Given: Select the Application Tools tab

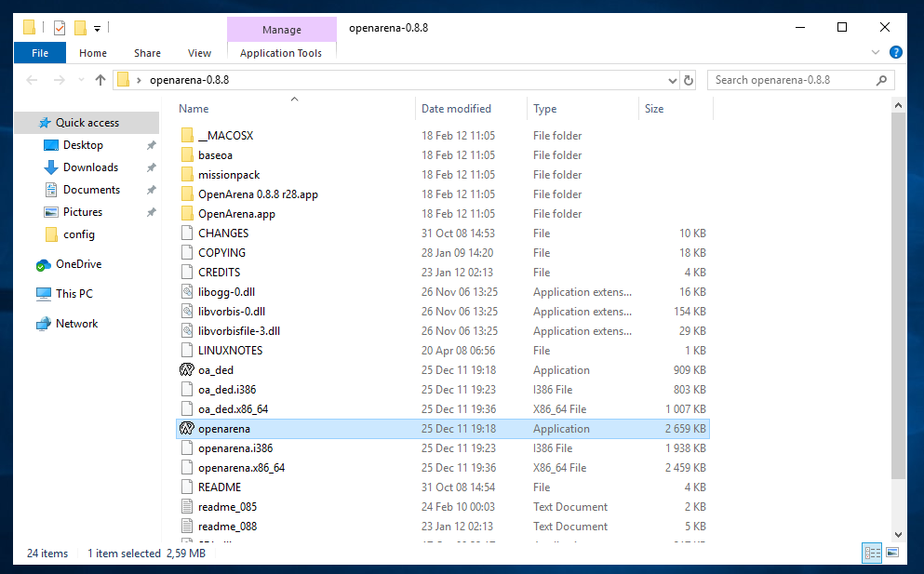Looking at the screenshot, I should coord(281,53).
